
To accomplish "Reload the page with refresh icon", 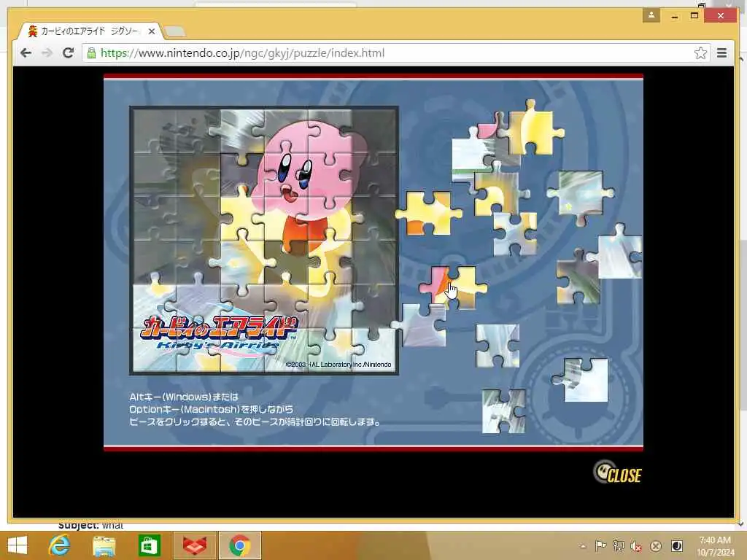I will click(x=68, y=52).
